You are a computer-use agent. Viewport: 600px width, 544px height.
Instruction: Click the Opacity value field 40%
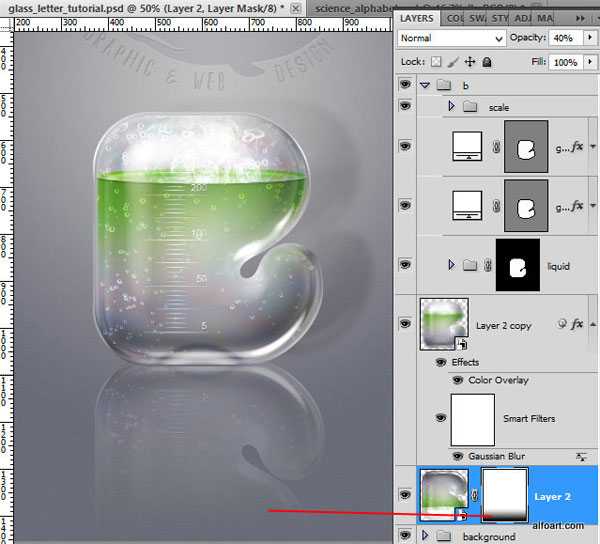coord(566,38)
